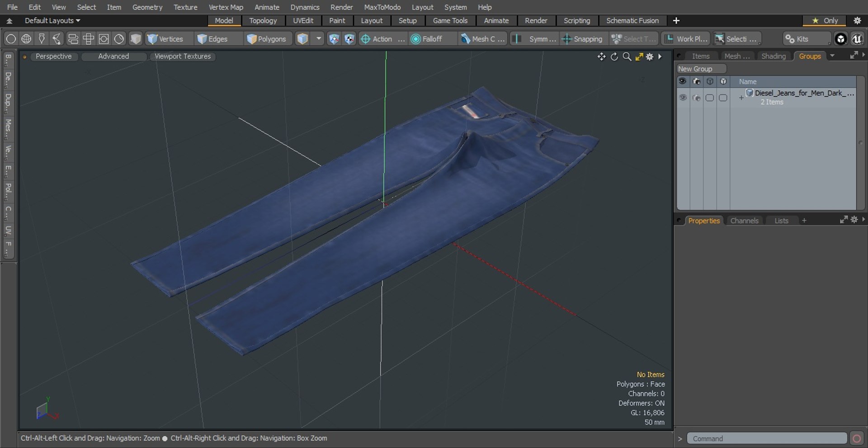This screenshot has height=448, width=868.
Task: Click the Command input field
Action: pyautogui.click(x=767, y=439)
